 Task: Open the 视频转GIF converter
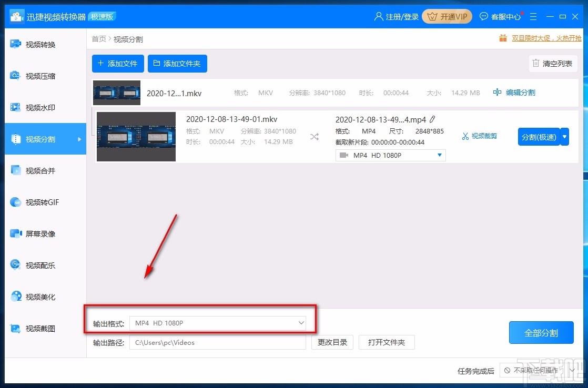[39, 202]
